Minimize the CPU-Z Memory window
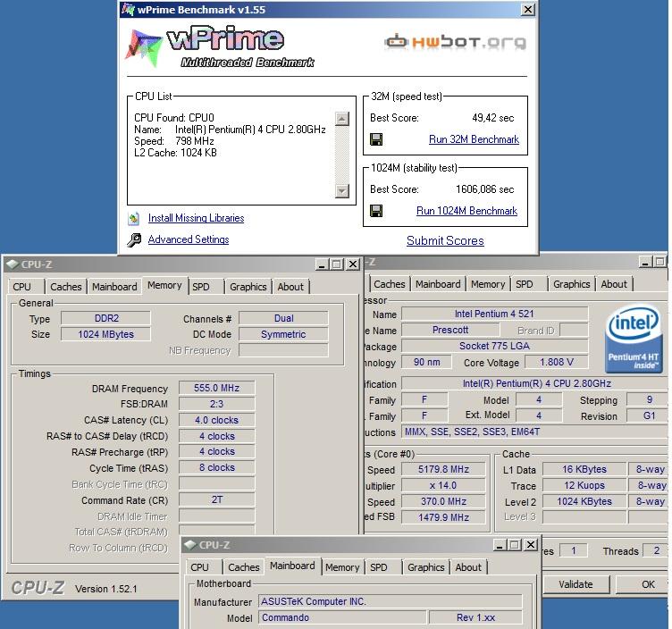672x629 pixels. tap(323, 264)
